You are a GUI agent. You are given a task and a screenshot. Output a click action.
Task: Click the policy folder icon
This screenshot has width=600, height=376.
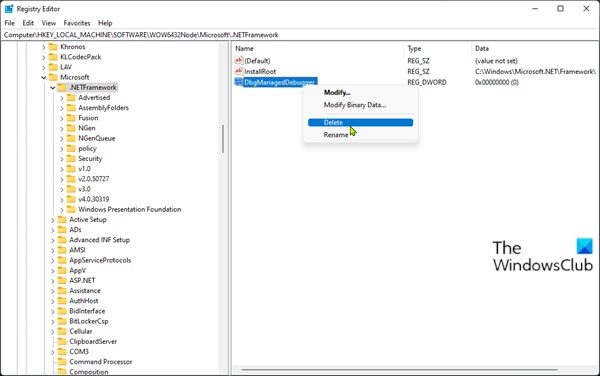71,148
